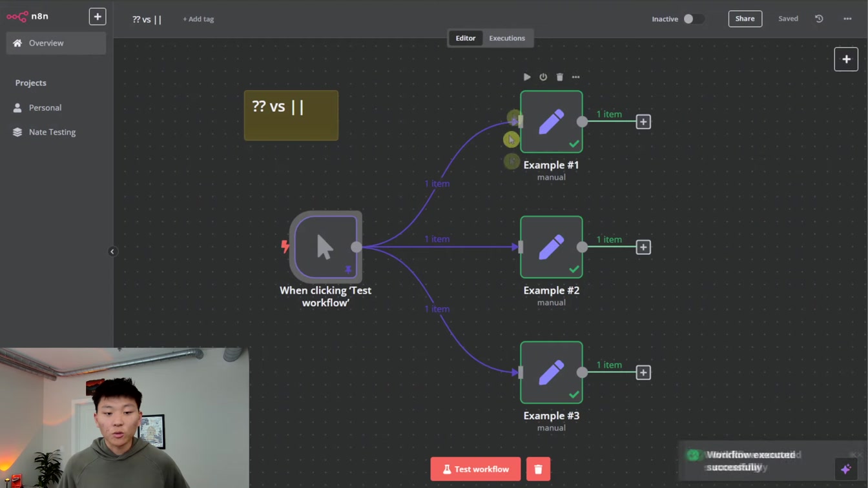
Task: Click the plus button beside n8n logo
Action: click(x=98, y=17)
